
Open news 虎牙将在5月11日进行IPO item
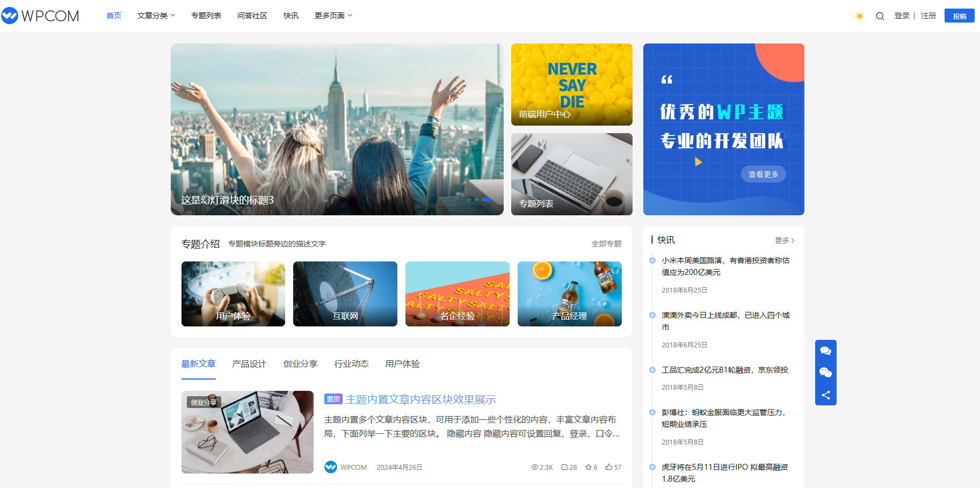pos(725,473)
